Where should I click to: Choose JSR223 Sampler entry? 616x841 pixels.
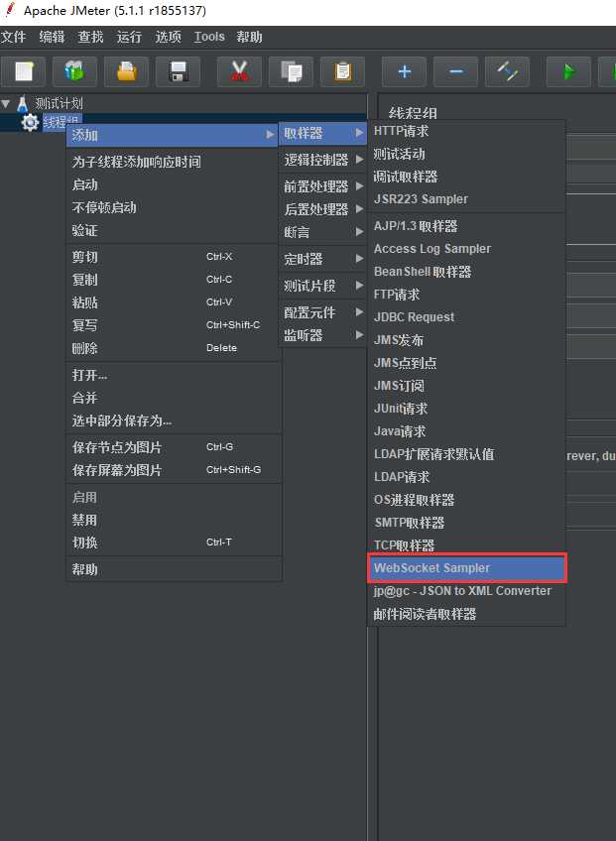tap(467, 199)
